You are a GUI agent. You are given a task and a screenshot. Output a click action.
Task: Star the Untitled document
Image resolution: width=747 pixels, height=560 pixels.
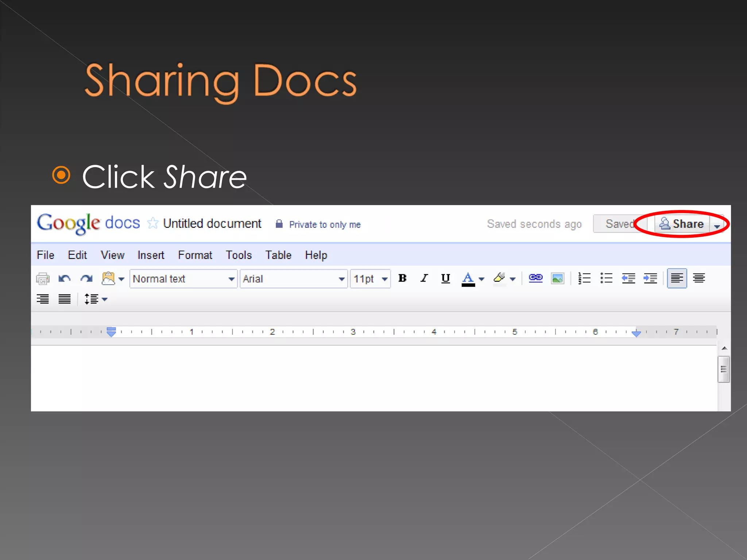point(153,223)
